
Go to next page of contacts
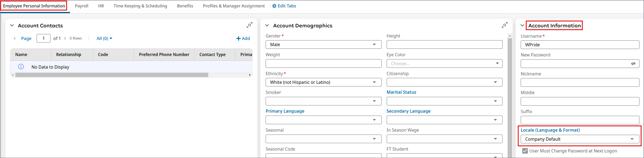[x=65, y=38]
